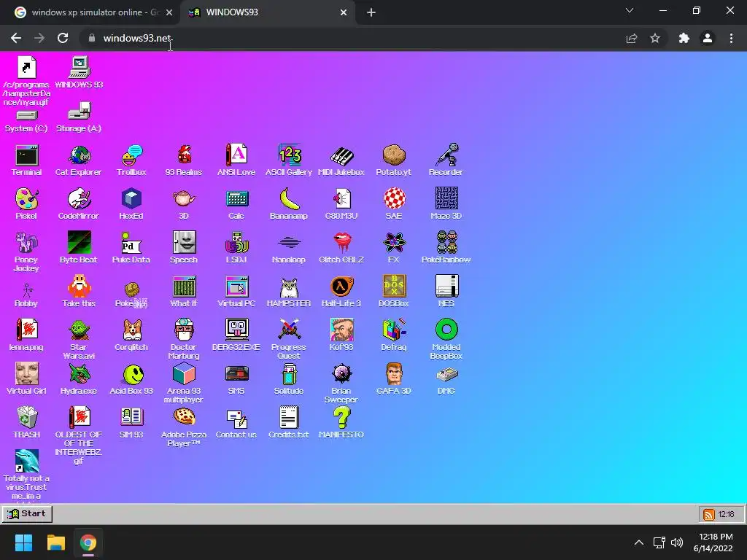This screenshot has width=747, height=560.
Task: Launch Bananamp banana icon
Action: click(289, 204)
